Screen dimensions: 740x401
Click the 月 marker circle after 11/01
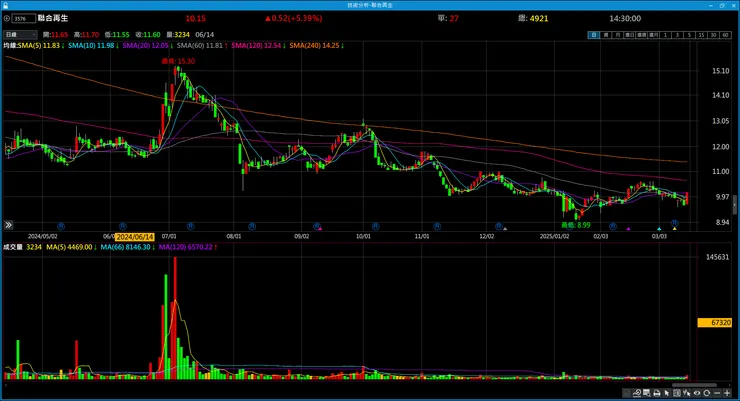437,226
